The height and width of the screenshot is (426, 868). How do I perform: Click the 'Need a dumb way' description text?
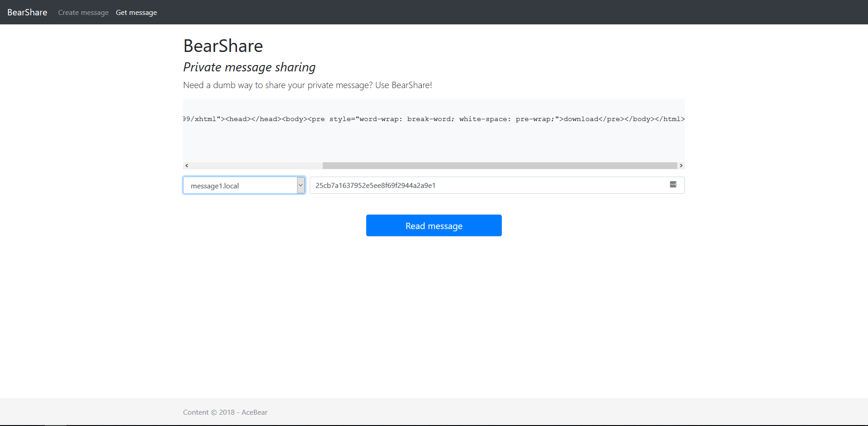tap(307, 85)
